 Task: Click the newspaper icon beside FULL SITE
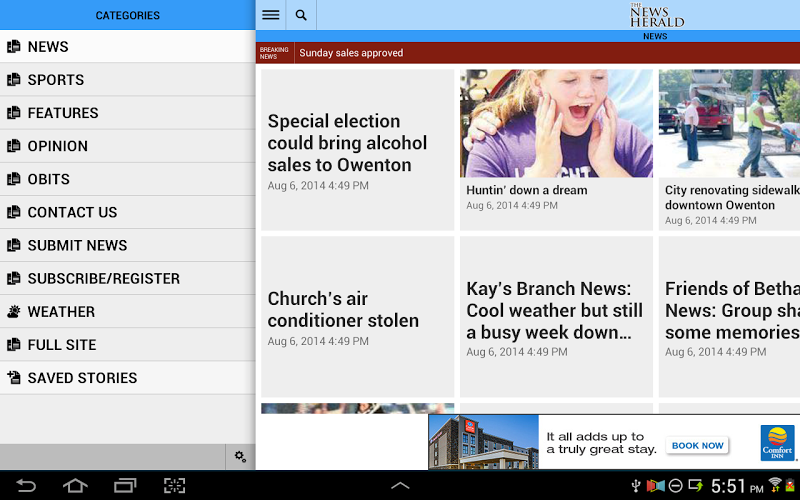click(14, 345)
